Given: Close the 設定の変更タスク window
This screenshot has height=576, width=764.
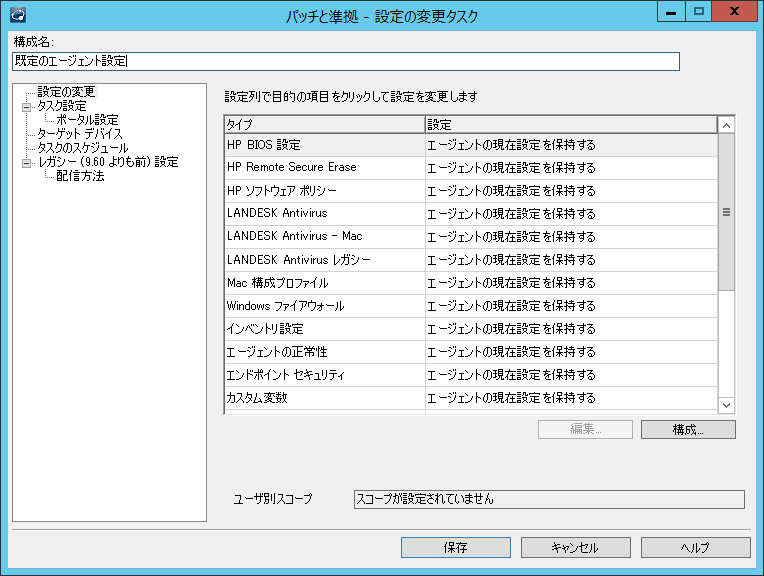Looking at the screenshot, I should click(734, 11).
